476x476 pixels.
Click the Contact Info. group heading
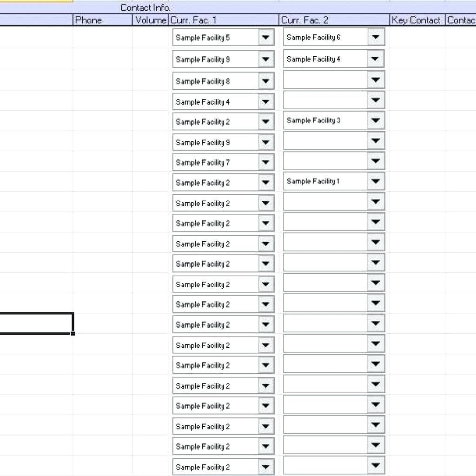(x=145, y=7)
